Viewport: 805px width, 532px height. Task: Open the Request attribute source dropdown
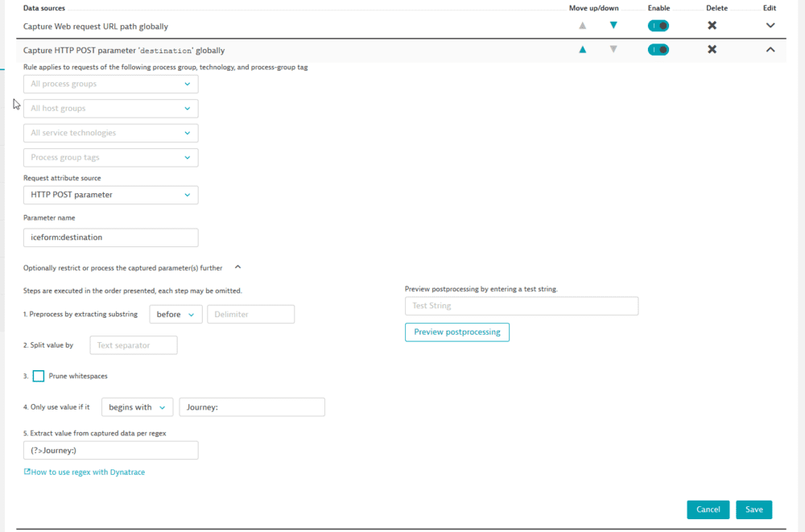click(x=110, y=195)
